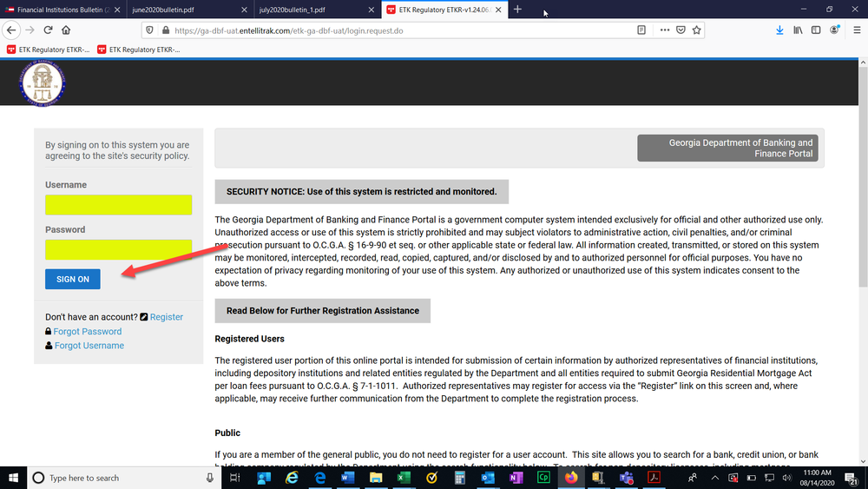Open Excel from the Windows taskbar
The image size is (868, 489).
[x=404, y=478]
